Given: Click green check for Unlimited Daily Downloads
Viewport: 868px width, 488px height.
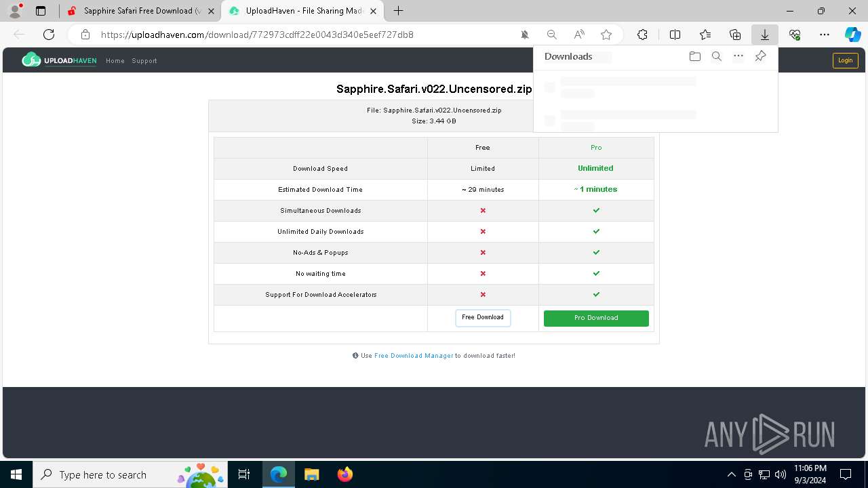Looking at the screenshot, I should tap(596, 232).
